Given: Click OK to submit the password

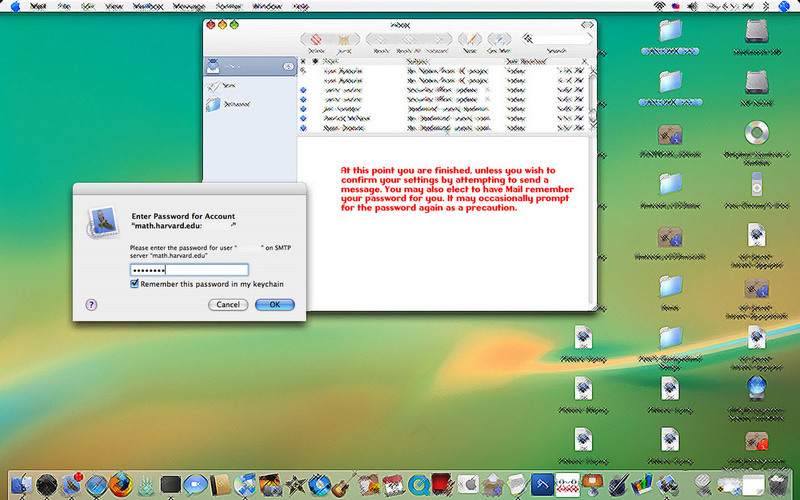Looking at the screenshot, I should [x=274, y=304].
